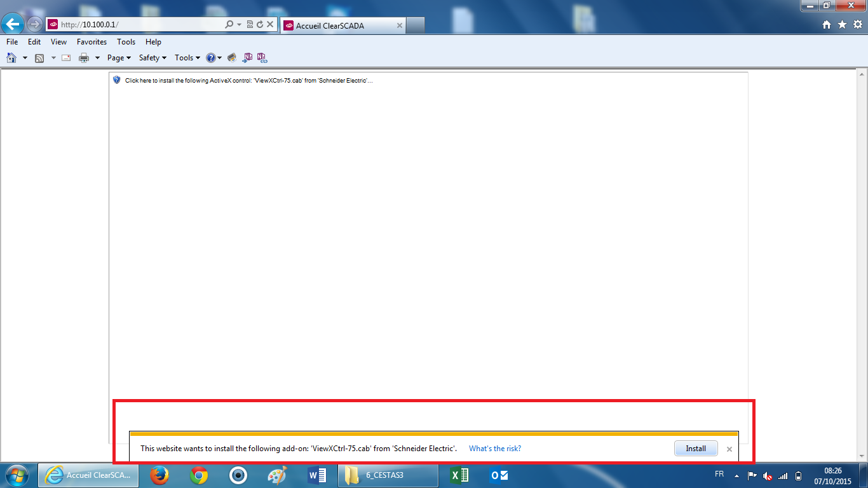
Task: Open Firefox from the taskbar
Action: pyautogui.click(x=159, y=475)
